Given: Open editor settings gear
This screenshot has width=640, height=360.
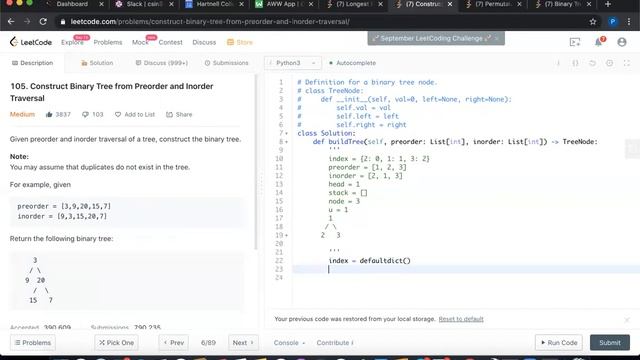Looking at the screenshot, I should click(609, 63).
